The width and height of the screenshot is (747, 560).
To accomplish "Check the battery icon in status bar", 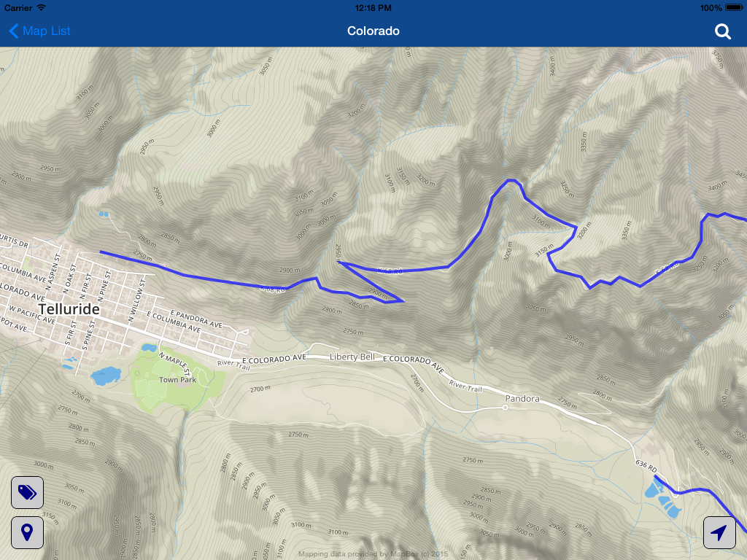I will (734, 7).
